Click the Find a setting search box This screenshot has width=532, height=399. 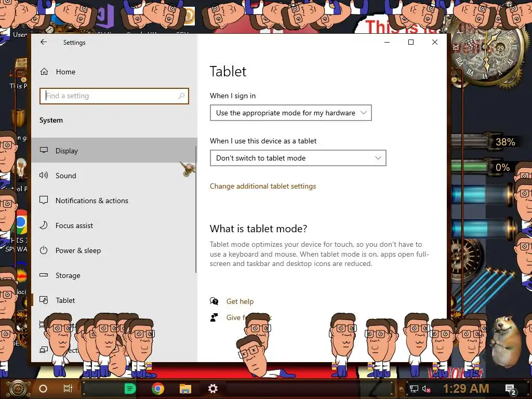(x=114, y=96)
